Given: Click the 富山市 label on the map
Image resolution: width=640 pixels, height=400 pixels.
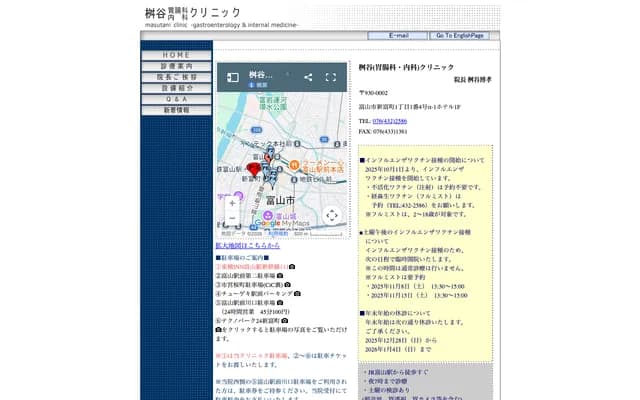Looking at the screenshot, I should (x=280, y=200).
